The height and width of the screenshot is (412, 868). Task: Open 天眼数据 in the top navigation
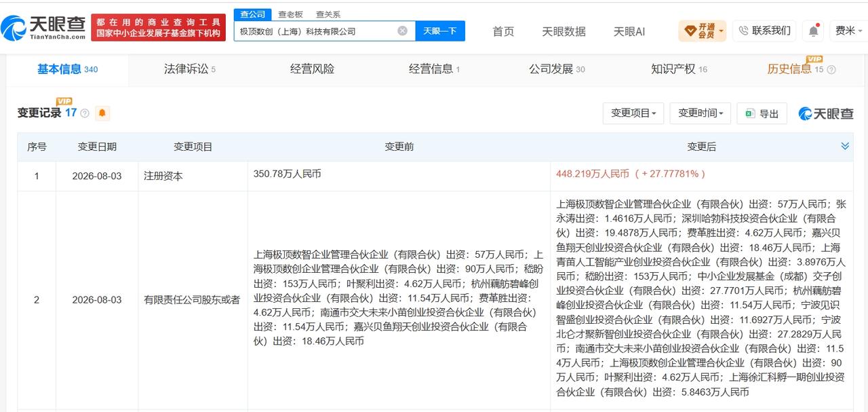[564, 31]
